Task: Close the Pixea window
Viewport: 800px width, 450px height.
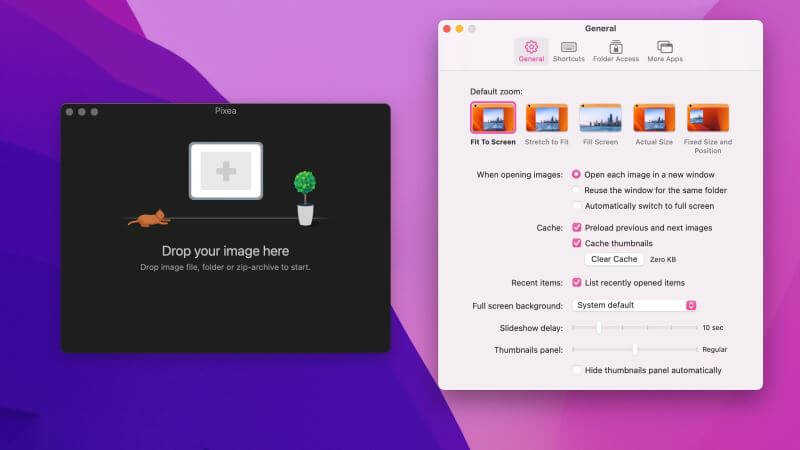Action: [69, 112]
